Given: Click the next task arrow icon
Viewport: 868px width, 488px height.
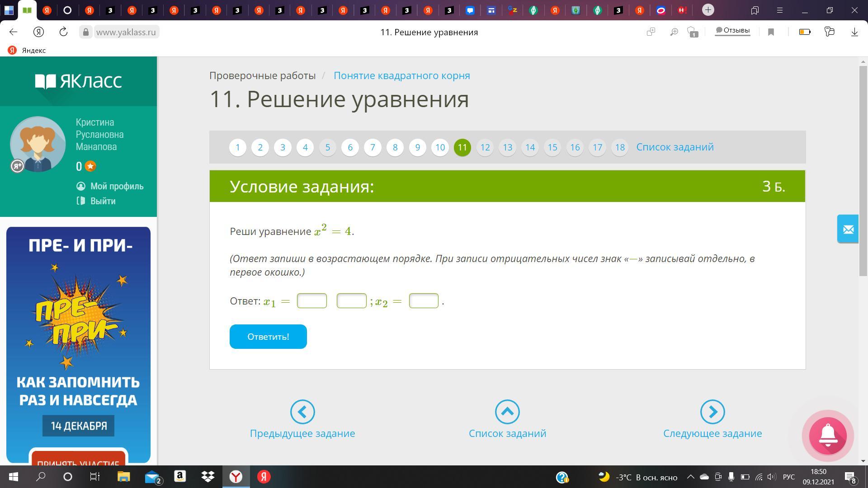Looking at the screenshot, I should click(712, 412).
